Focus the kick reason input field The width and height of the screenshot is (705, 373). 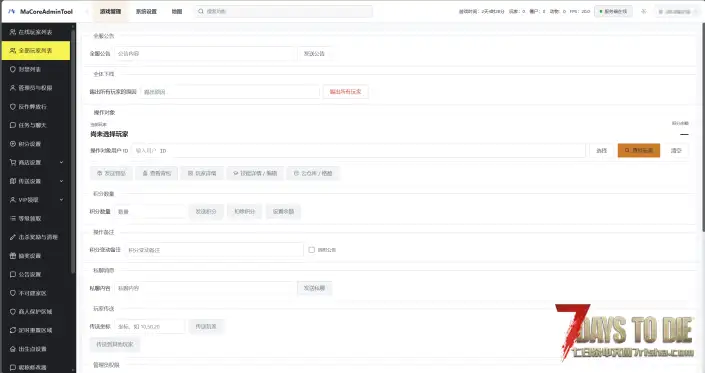click(230, 92)
